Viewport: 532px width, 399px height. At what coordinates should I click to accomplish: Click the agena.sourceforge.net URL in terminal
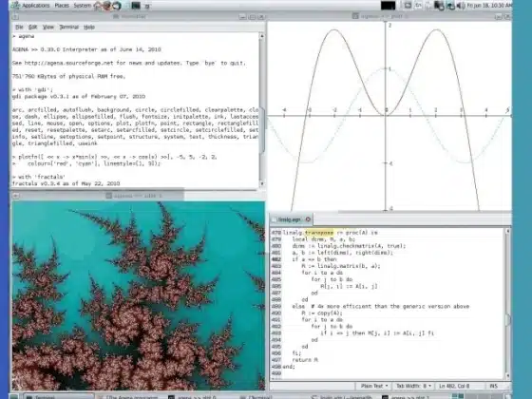point(68,63)
